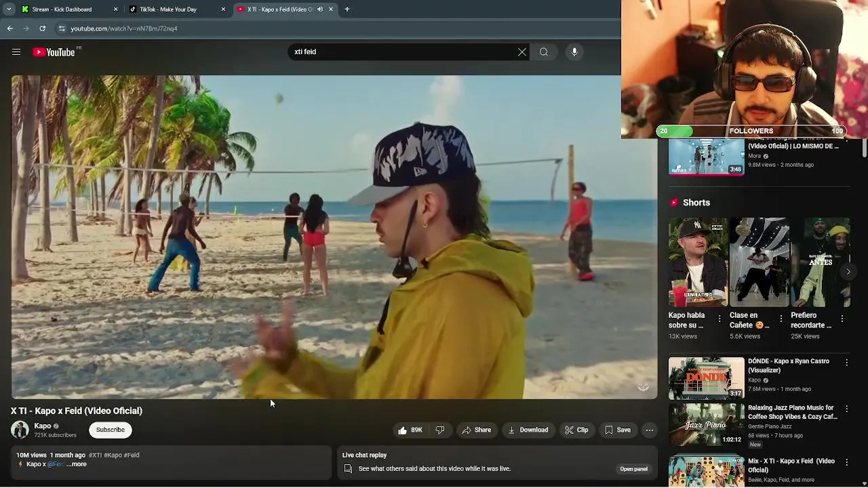Viewport: 868px width, 488px height.
Task: Save video to a playlist
Action: (618, 430)
